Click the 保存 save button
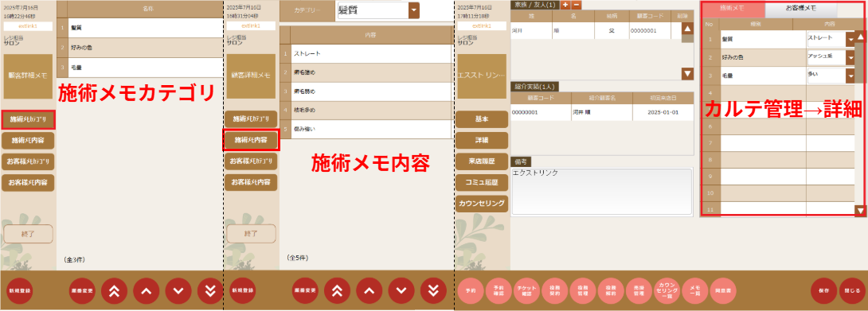 click(823, 290)
